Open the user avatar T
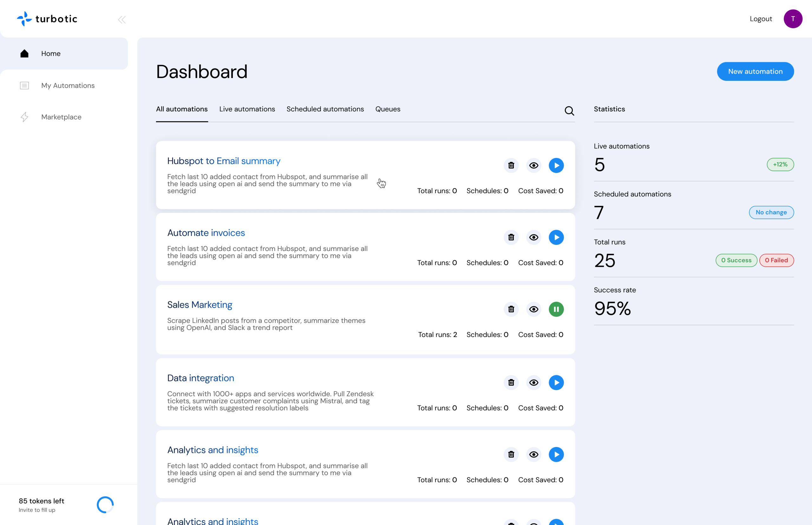Image resolution: width=812 pixels, height=525 pixels. (x=793, y=19)
